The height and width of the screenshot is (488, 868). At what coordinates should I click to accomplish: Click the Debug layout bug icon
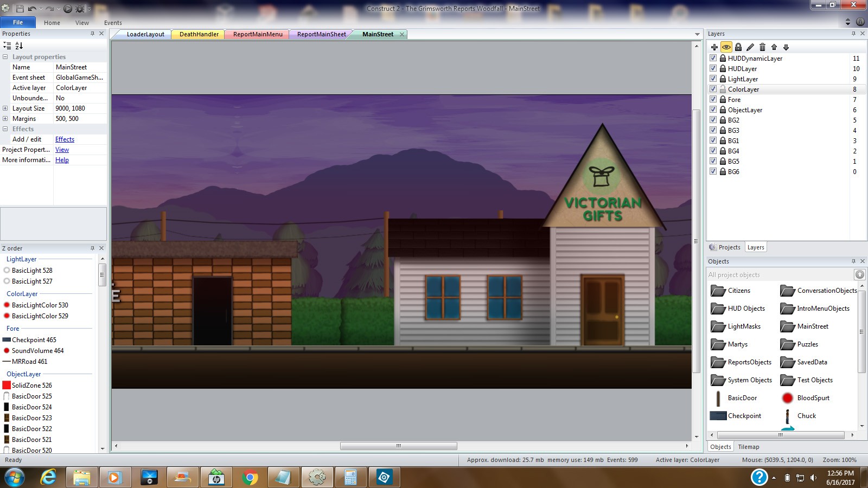80,9
